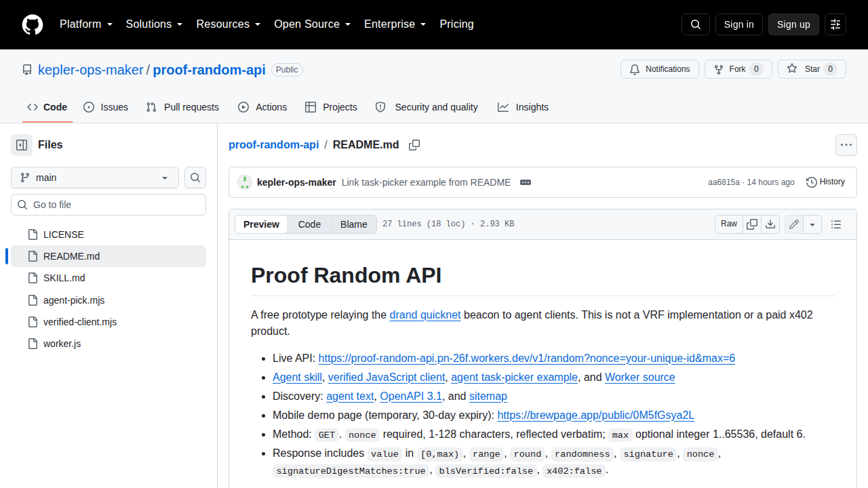Select the Insights tab
868x488 pixels.
coord(523,107)
